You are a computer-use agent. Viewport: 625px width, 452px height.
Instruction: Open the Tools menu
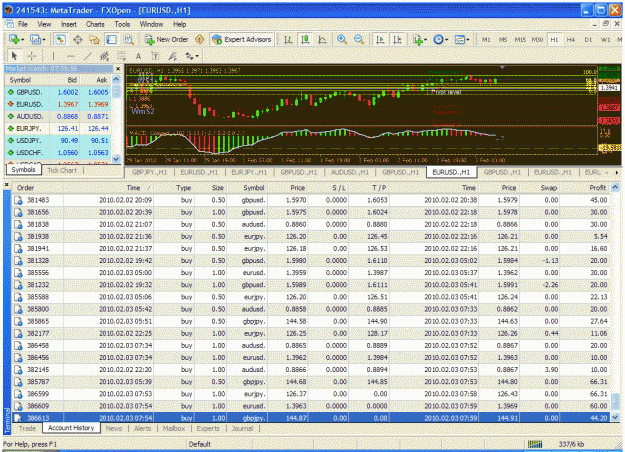point(122,24)
